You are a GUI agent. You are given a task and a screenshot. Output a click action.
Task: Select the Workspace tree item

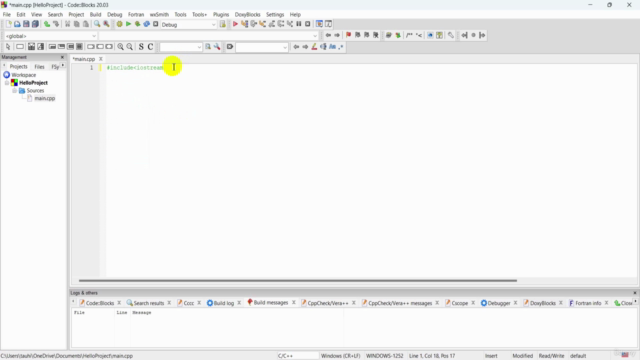click(24, 75)
